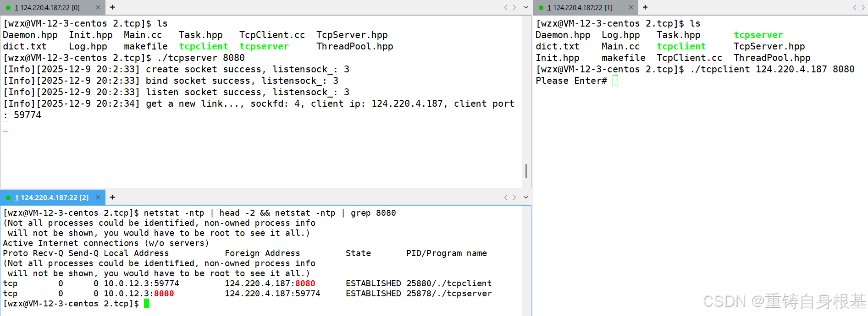This screenshot has width=868, height=316.
Task: Click green 'tcpserver' in right terminal listing
Action: tap(758, 35)
